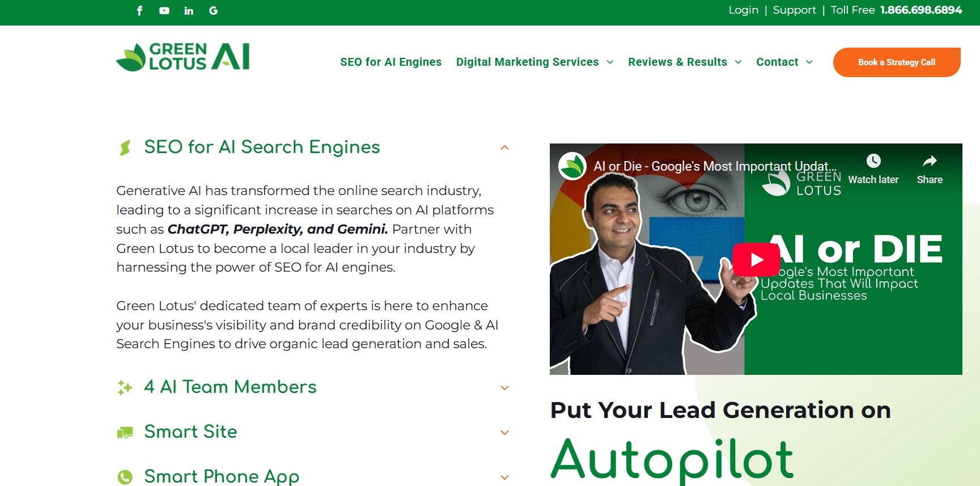Expand the 4 AI Team Members section
The height and width of the screenshot is (486, 980).
coord(504,388)
